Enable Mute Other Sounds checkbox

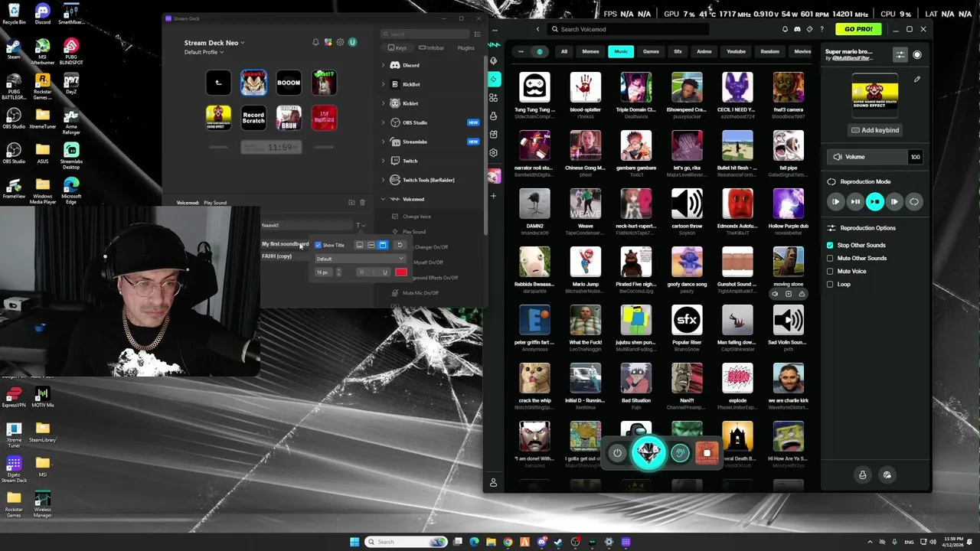[x=830, y=258]
